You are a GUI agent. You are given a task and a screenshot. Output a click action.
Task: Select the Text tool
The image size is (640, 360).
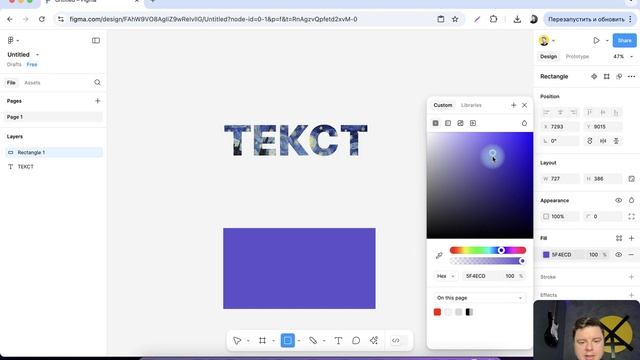pos(338,340)
